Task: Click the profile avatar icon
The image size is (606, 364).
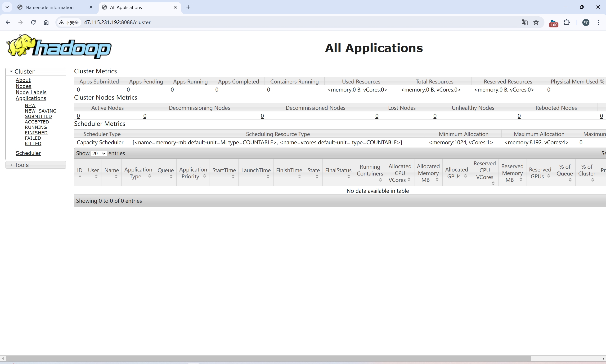Action: click(x=586, y=22)
